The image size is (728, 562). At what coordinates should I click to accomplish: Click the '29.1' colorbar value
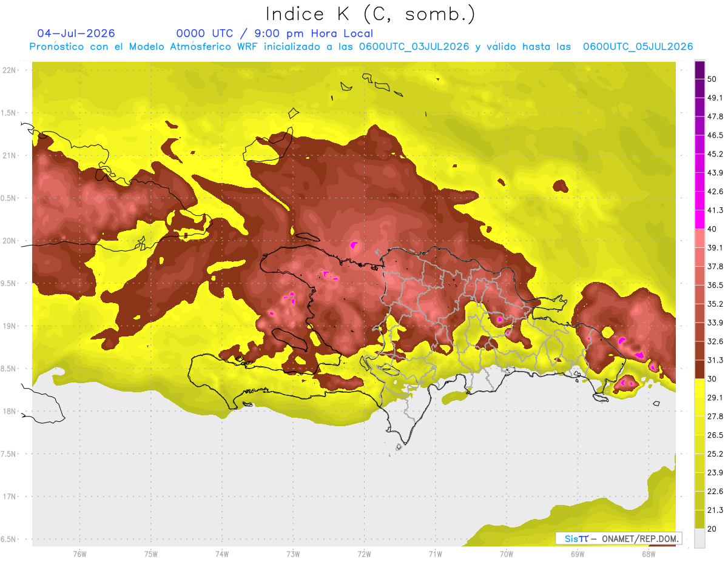tap(715, 398)
